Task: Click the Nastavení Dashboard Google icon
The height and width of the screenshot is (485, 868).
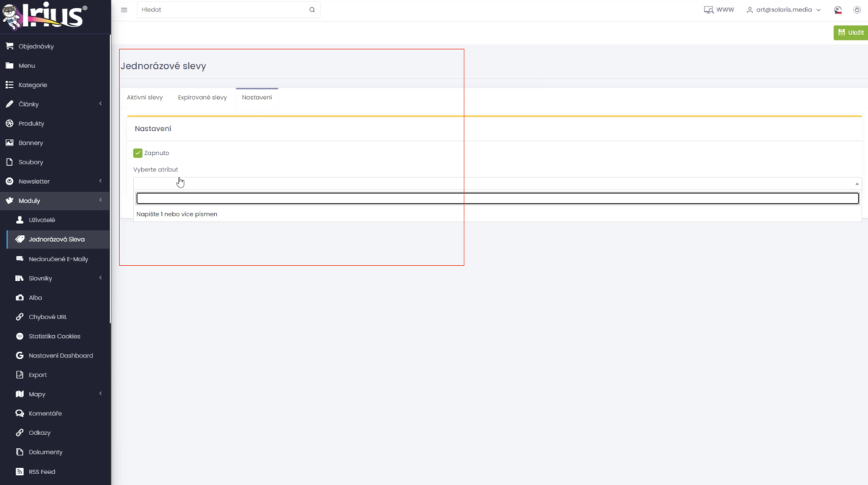Action: pyautogui.click(x=20, y=355)
